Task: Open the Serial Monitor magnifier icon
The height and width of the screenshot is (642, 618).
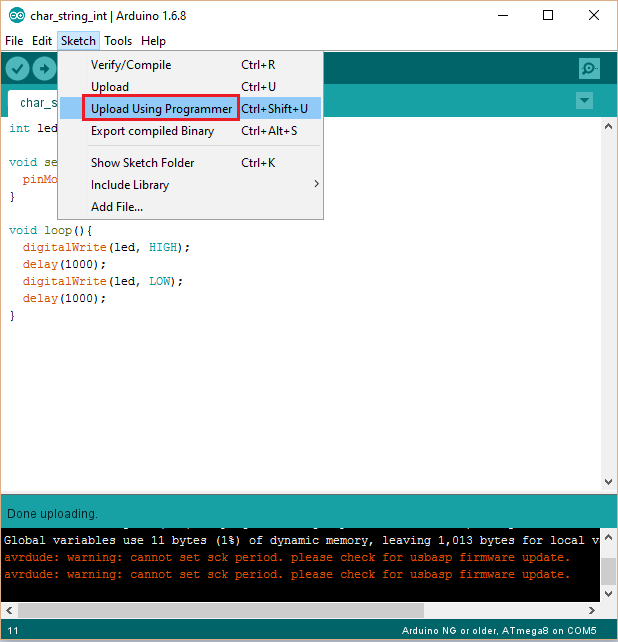Action: tap(589, 68)
